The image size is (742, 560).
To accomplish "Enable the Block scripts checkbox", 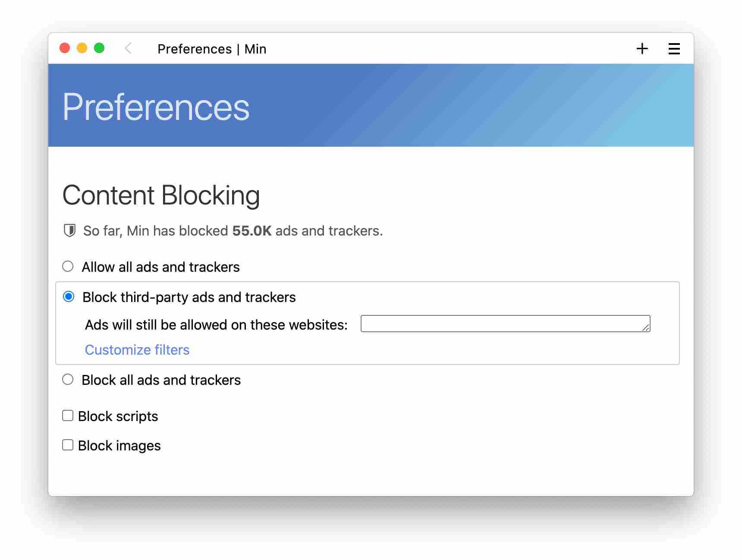I will [x=68, y=416].
